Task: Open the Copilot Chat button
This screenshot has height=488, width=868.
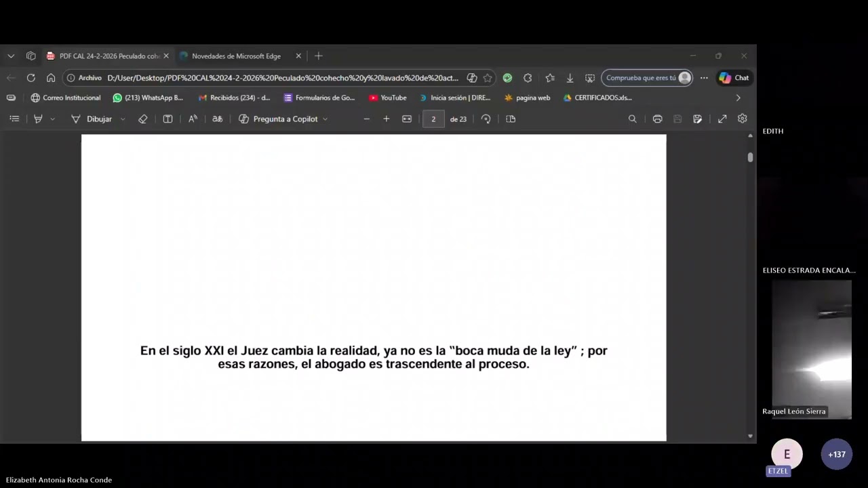Action: [734, 78]
